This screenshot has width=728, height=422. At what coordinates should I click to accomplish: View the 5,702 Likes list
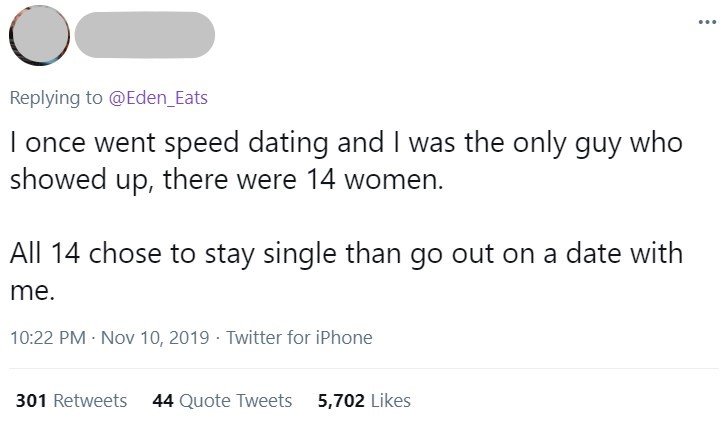363,400
